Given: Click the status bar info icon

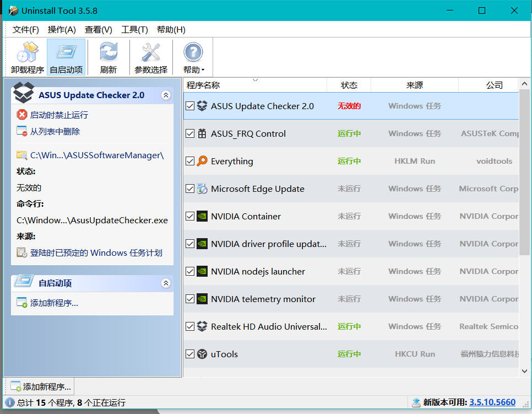Looking at the screenshot, I should click(10, 402).
